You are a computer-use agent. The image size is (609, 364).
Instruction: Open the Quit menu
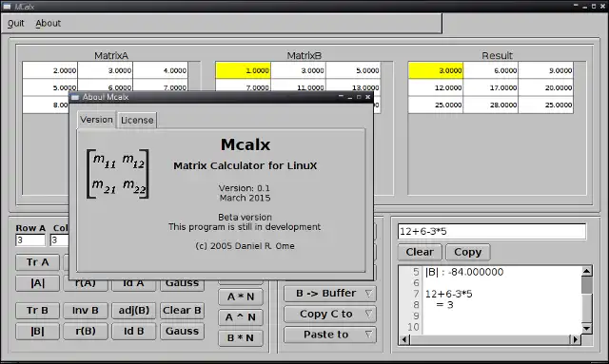(16, 23)
